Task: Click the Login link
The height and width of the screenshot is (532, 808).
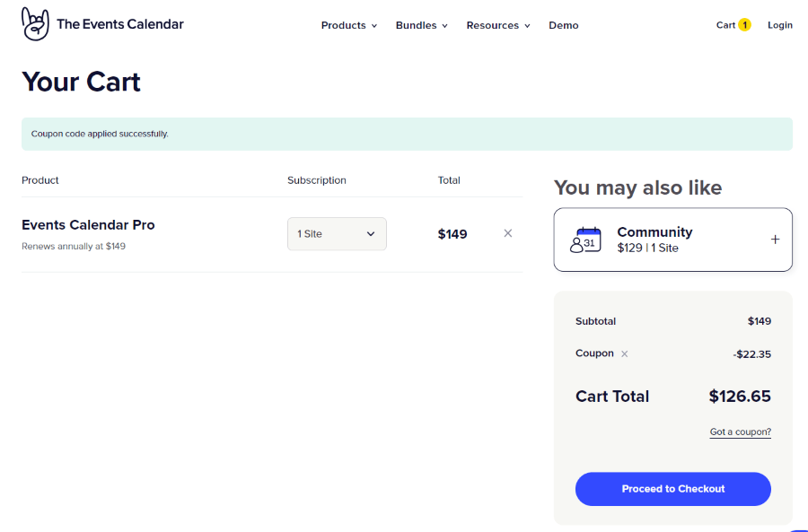Action: tap(780, 25)
